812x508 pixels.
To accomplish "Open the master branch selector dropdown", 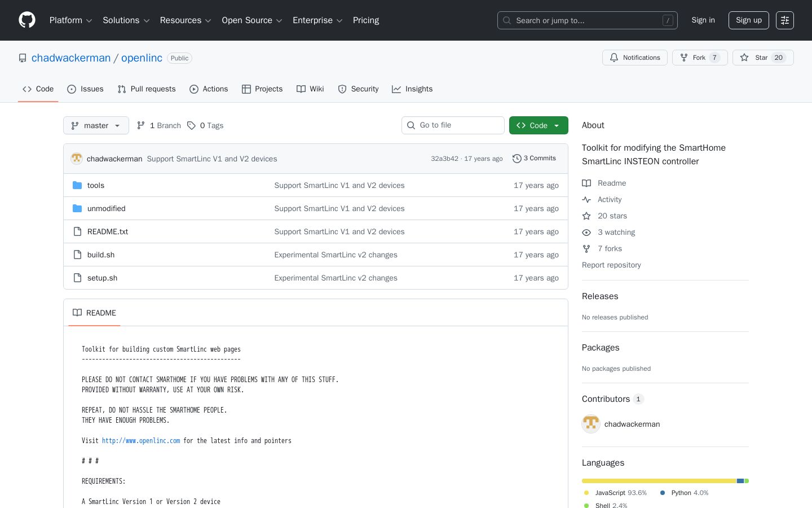I will [96, 125].
